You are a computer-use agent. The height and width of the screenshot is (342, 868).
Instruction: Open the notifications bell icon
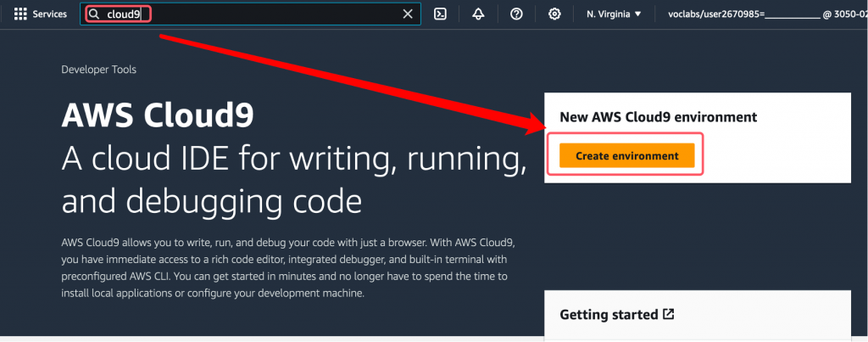[478, 14]
